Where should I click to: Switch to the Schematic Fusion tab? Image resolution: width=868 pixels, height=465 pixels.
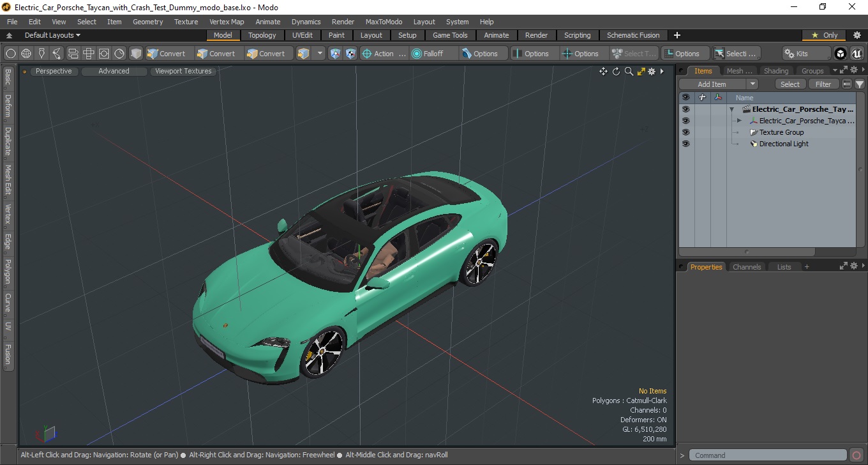pyautogui.click(x=633, y=35)
